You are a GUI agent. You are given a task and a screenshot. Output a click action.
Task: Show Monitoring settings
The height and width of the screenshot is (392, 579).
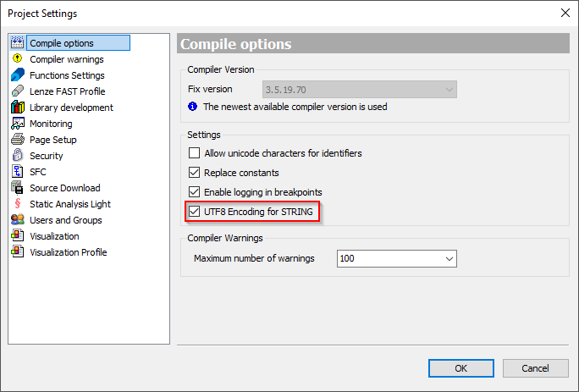[51, 124]
